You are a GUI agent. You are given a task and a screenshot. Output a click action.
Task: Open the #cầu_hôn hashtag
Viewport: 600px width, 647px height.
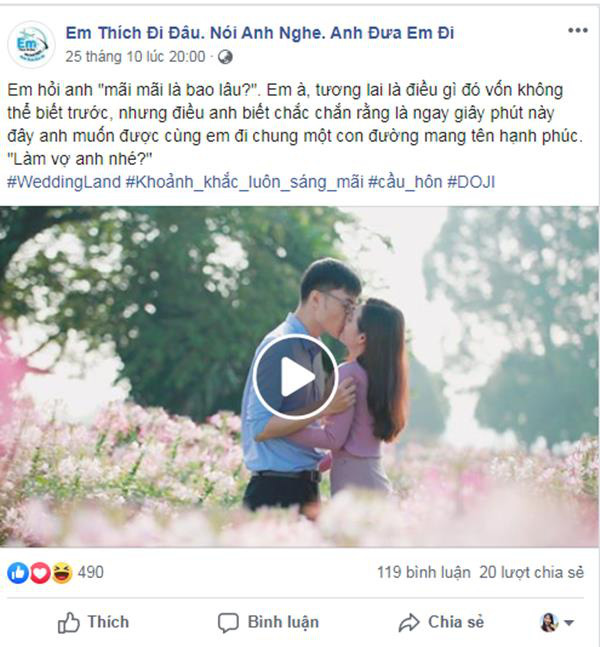point(405,182)
